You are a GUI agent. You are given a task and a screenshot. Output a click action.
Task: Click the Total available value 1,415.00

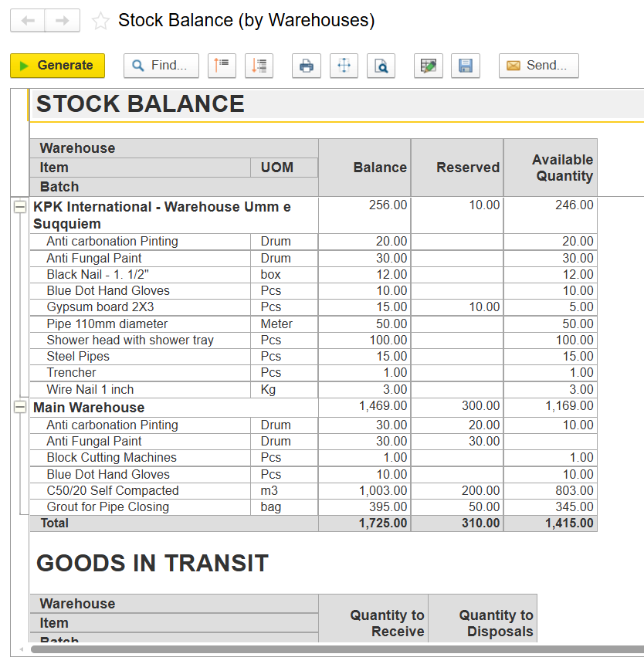pos(569,523)
